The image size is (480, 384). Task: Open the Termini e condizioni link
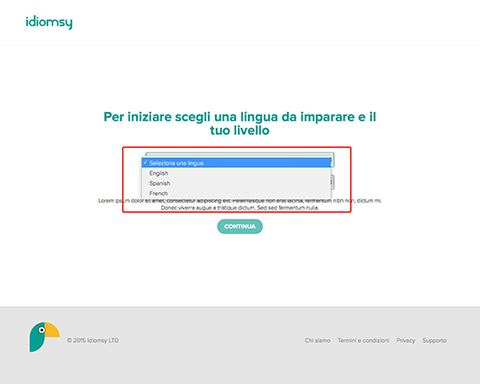coord(363,340)
